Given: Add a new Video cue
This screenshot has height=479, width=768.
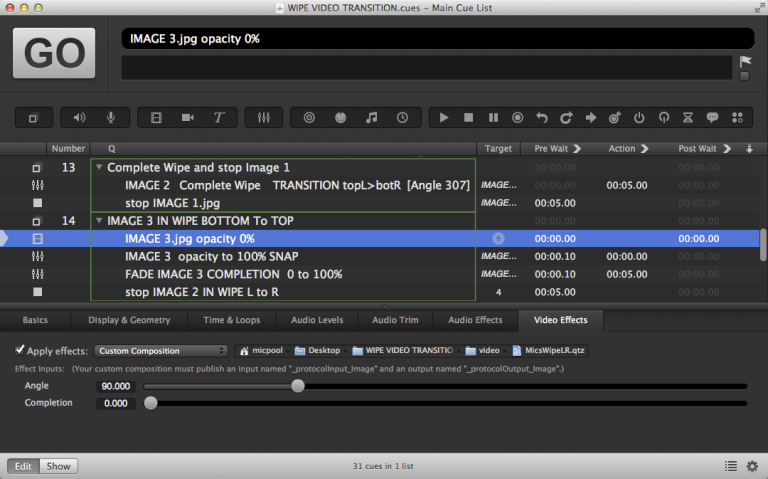Looking at the screenshot, I should click(156, 118).
